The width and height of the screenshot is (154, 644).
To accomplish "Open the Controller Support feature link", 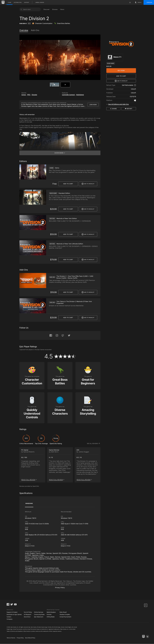I will point(68,95).
